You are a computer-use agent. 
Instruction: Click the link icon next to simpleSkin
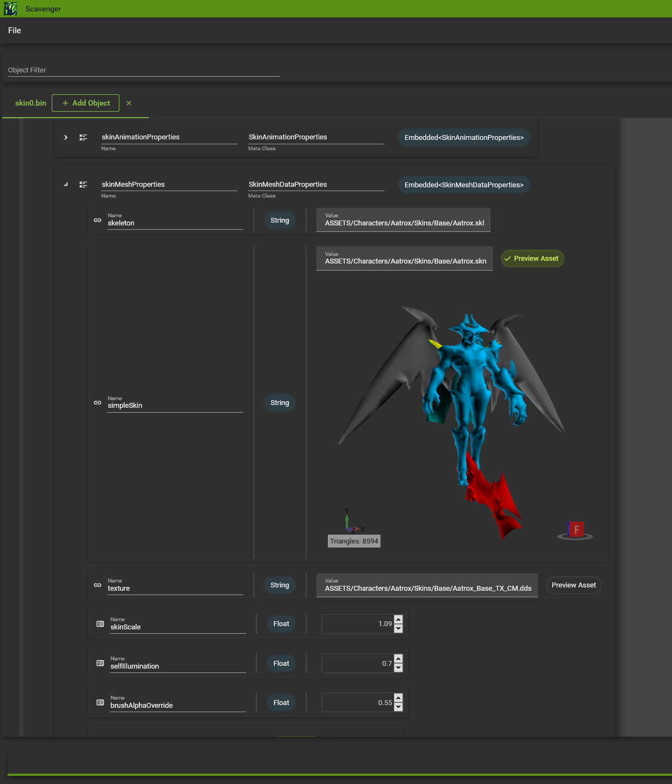(x=97, y=403)
